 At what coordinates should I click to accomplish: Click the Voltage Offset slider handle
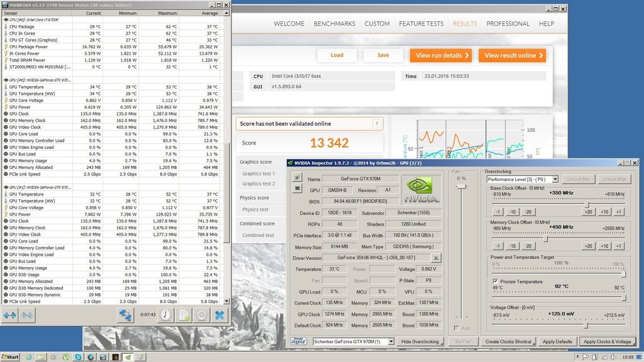click(x=586, y=325)
